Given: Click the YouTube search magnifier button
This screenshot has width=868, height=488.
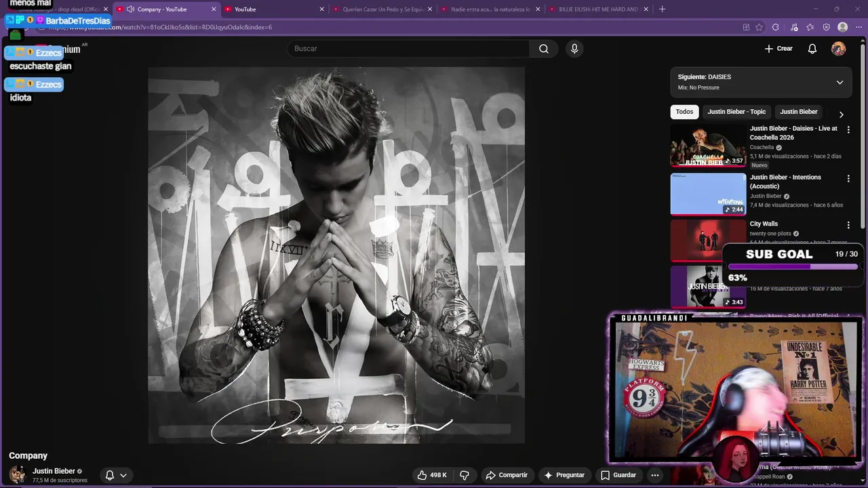Looking at the screenshot, I should 543,49.
